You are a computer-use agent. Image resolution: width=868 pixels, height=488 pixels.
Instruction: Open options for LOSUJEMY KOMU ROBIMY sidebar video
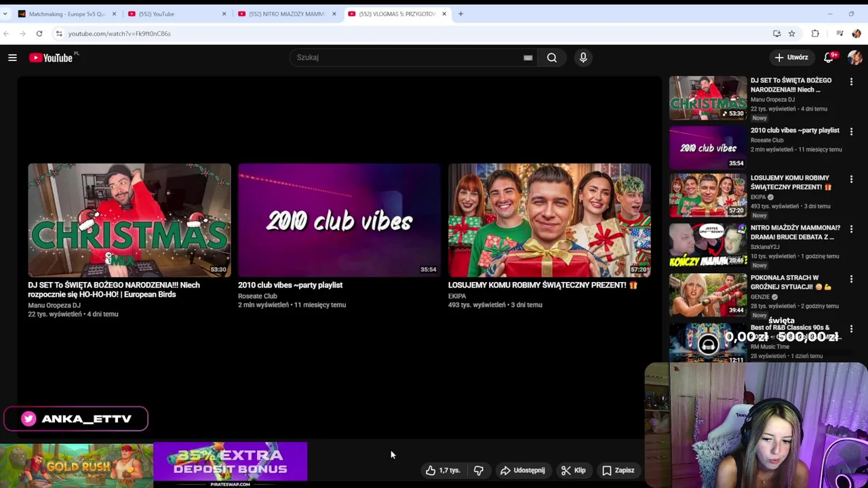tap(851, 179)
